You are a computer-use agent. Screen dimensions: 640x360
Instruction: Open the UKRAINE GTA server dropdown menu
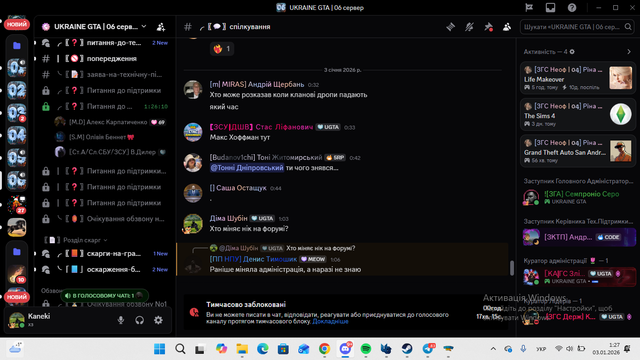(x=95, y=27)
